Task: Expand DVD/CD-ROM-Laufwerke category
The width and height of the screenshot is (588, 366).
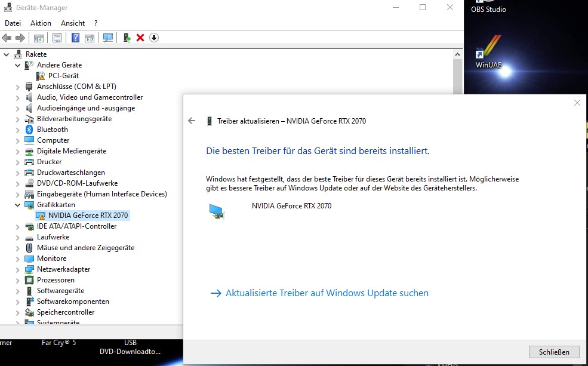Action: click(x=17, y=183)
